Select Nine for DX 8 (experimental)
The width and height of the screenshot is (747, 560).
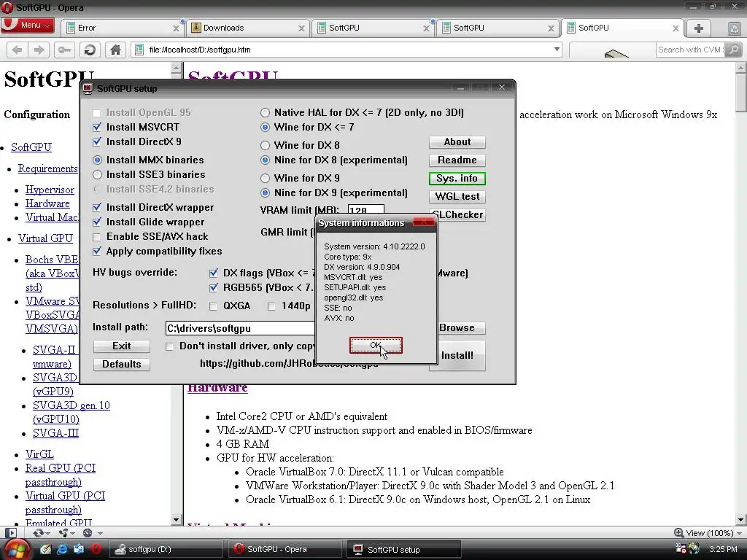[x=266, y=160]
